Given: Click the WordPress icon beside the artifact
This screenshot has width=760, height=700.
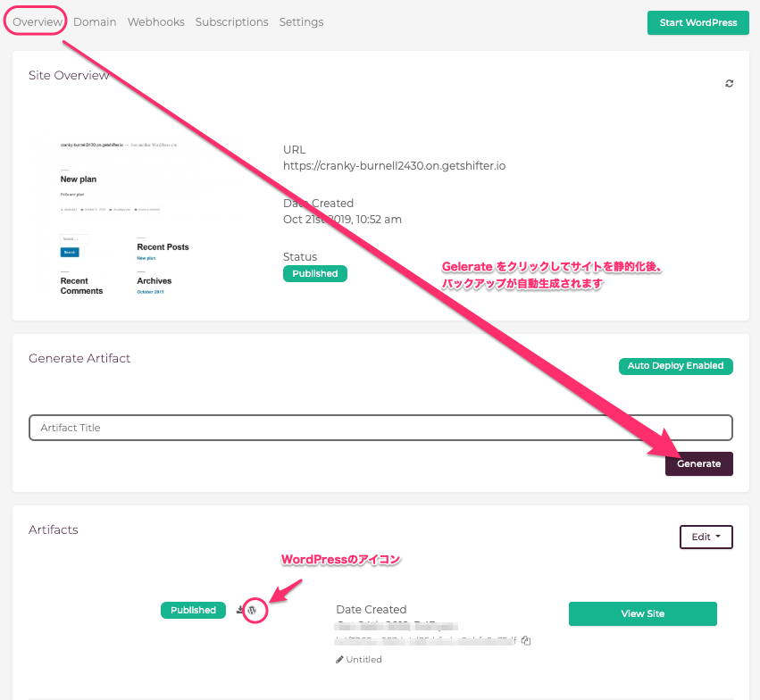Looking at the screenshot, I should pos(252,611).
